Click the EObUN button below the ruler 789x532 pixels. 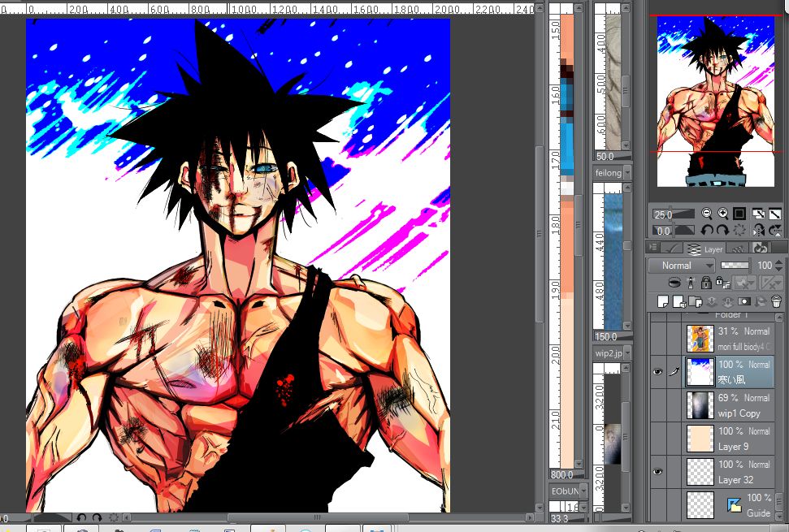pyautogui.click(x=566, y=491)
